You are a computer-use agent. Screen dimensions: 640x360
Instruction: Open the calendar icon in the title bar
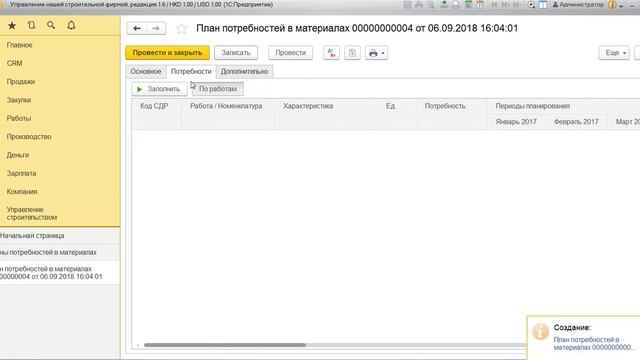(480, 5)
